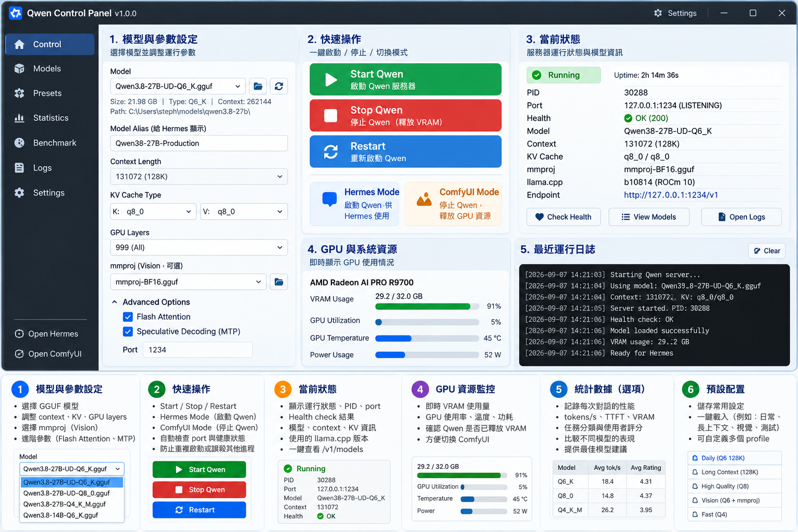Viewport: 798px width, 532px height.
Task: Click the gear icon beside sidebar Settings
Action: click(x=19, y=193)
